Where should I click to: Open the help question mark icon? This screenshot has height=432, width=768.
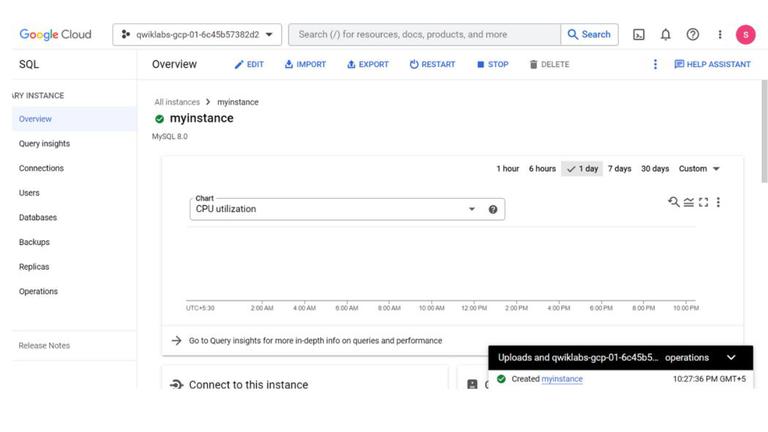[x=693, y=35]
